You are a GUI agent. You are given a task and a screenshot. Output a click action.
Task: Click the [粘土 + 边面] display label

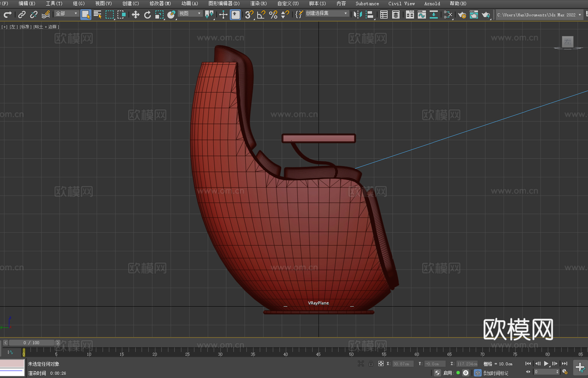46,27
